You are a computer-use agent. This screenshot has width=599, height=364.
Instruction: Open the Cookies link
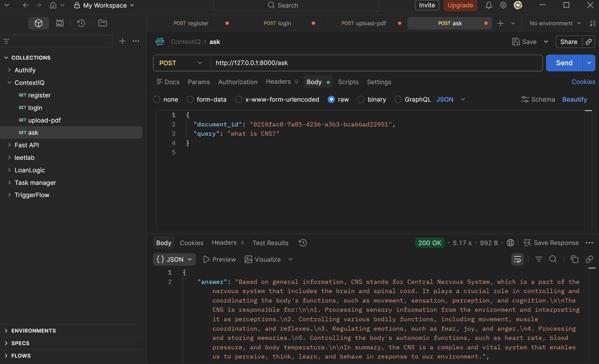[584, 82]
